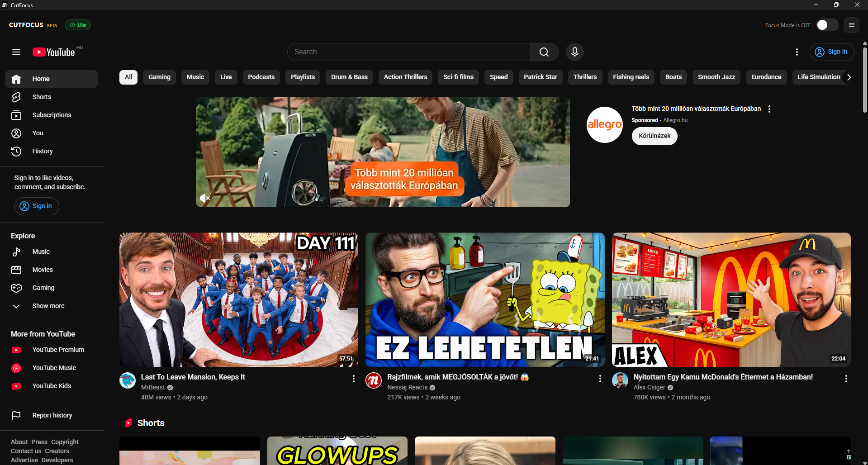Open Movies under Explore
The image size is (868, 465).
[x=52, y=270]
